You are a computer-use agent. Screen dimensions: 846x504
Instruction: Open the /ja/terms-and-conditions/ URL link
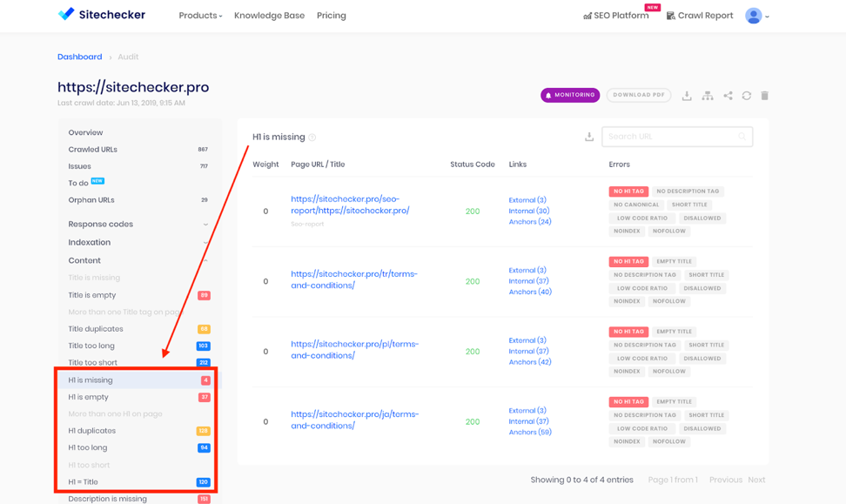tap(354, 420)
